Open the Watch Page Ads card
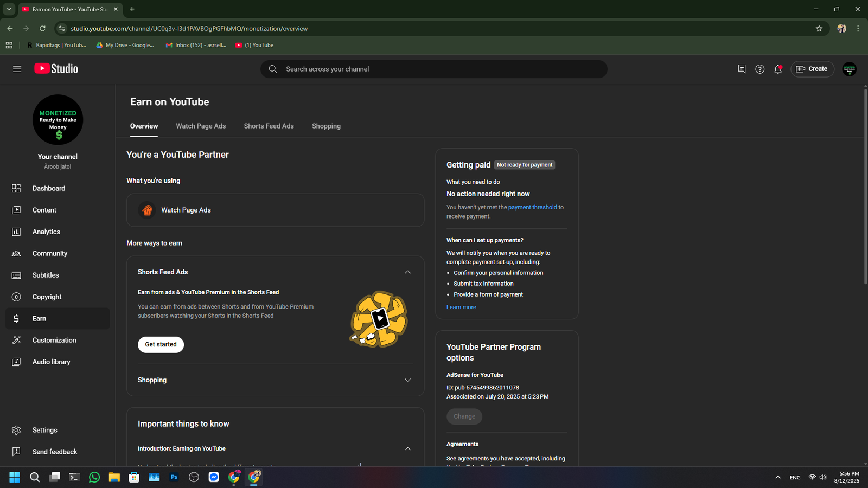 click(x=275, y=210)
